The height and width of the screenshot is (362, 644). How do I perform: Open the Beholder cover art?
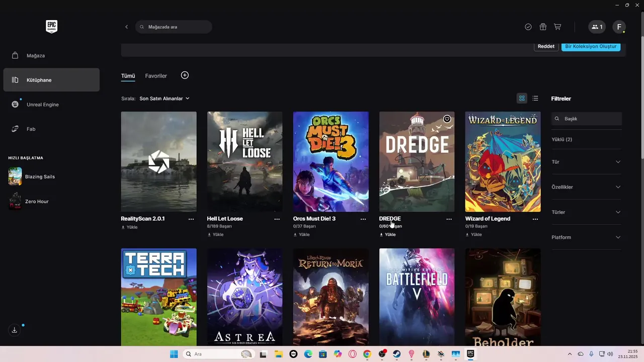503,297
